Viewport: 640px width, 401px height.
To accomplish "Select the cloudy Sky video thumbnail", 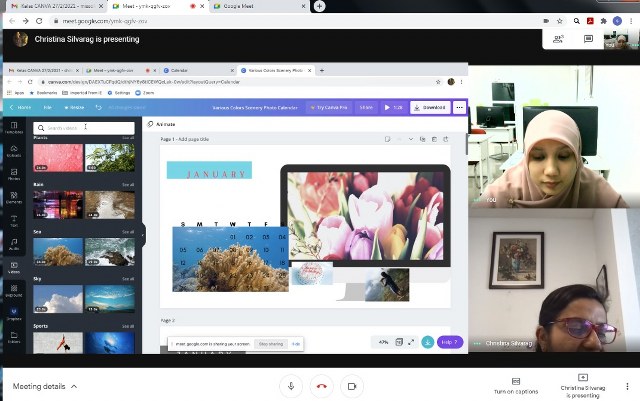I will (x=58, y=299).
